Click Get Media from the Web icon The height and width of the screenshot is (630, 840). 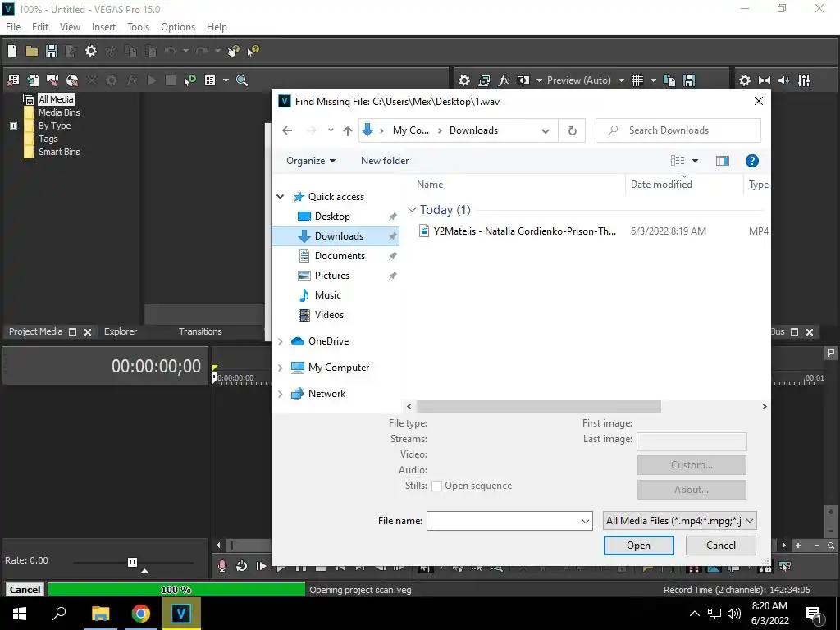72,80
